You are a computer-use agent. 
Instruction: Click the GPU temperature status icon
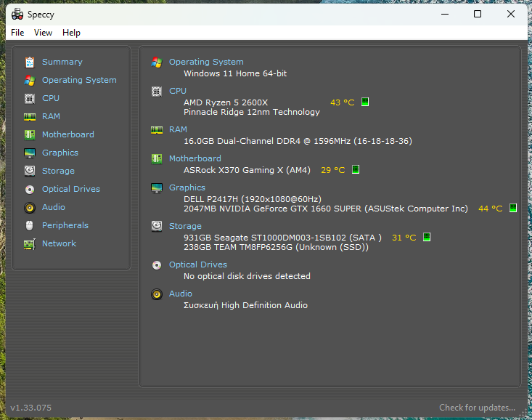513,209
